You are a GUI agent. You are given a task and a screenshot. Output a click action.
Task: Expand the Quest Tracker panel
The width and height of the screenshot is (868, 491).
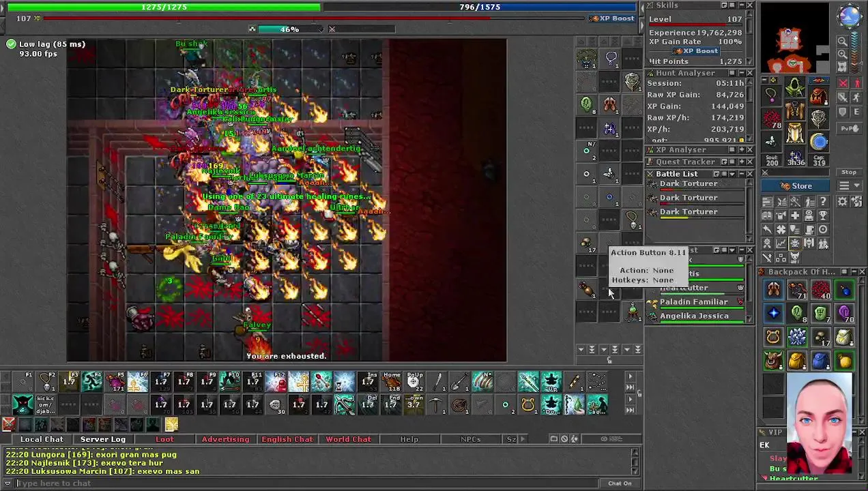click(x=741, y=162)
